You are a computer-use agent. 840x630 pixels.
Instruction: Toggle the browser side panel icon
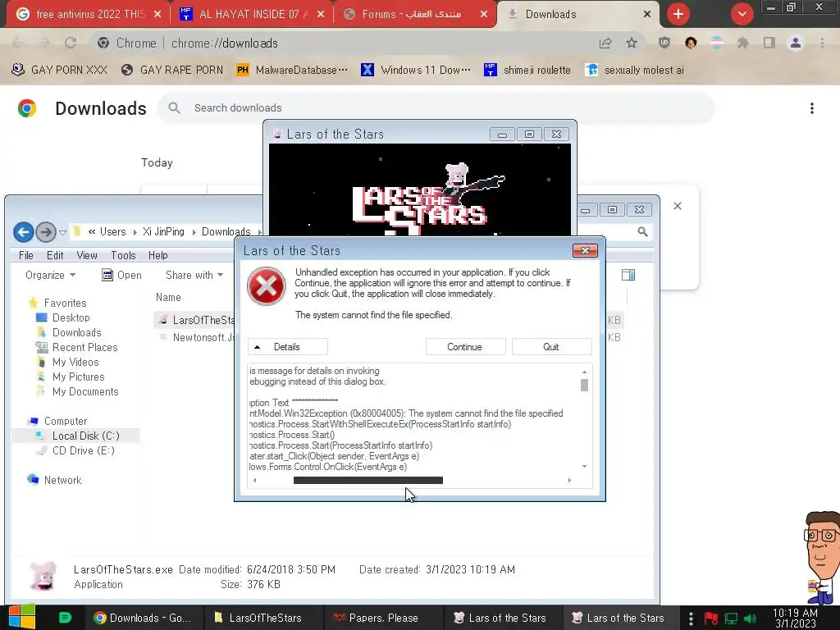pos(769,43)
